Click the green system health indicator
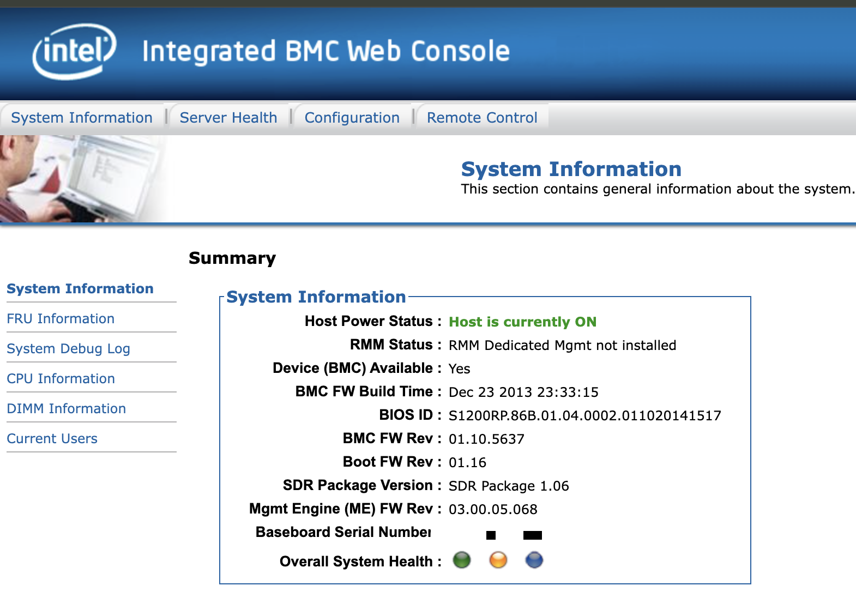Image resolution: width=856 pixels, height=616 pixels. click(462, 560)
